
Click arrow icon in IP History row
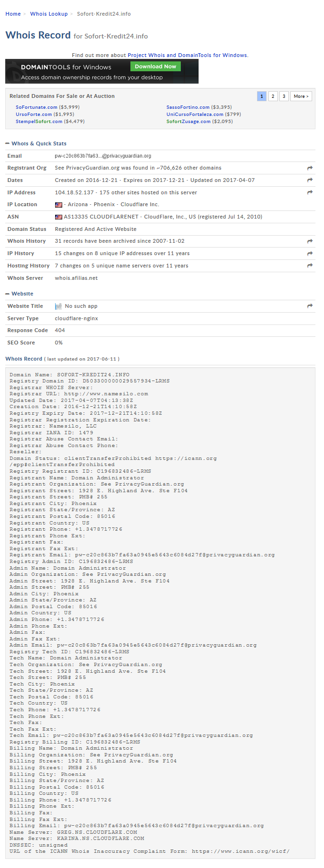point(310,254)
